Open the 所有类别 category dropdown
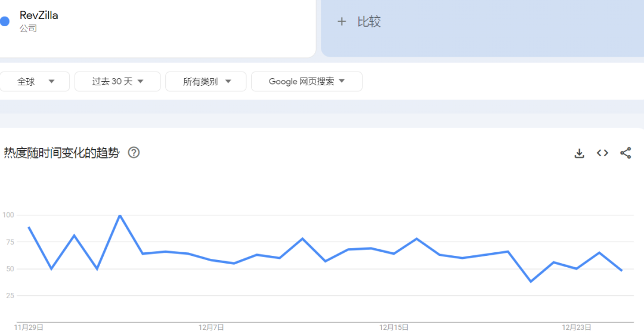 (206, 81)
